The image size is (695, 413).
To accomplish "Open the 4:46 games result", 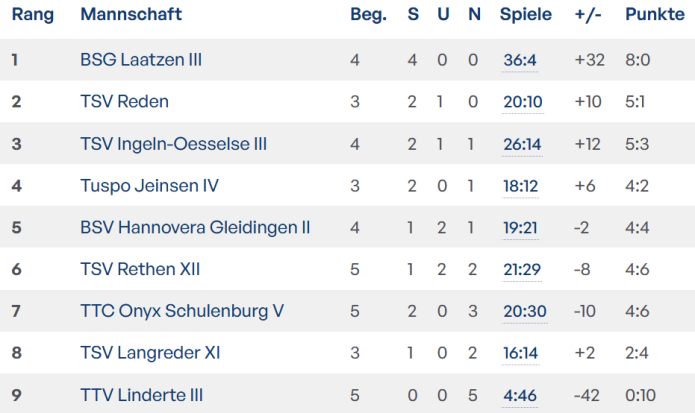I will 520,396.
